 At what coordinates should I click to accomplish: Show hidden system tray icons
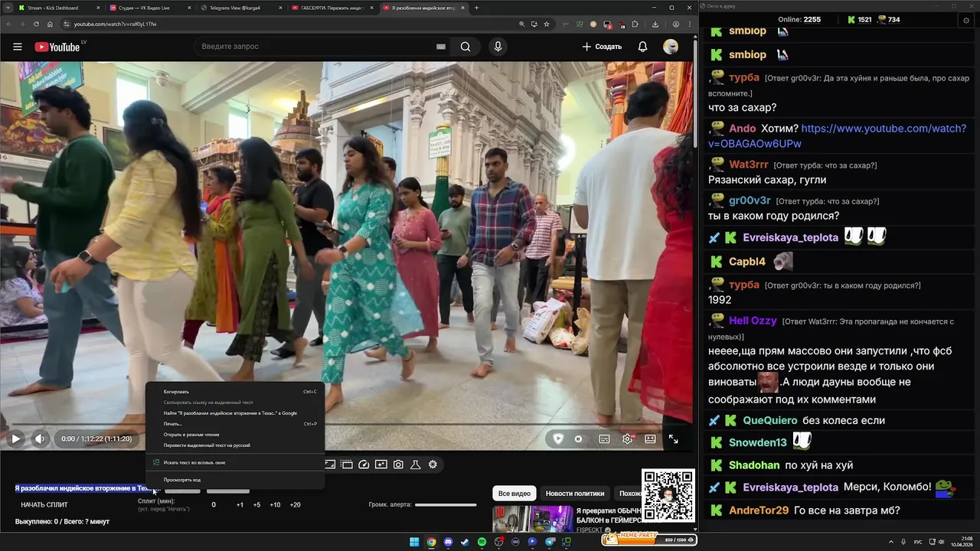[x=890, y=542]
